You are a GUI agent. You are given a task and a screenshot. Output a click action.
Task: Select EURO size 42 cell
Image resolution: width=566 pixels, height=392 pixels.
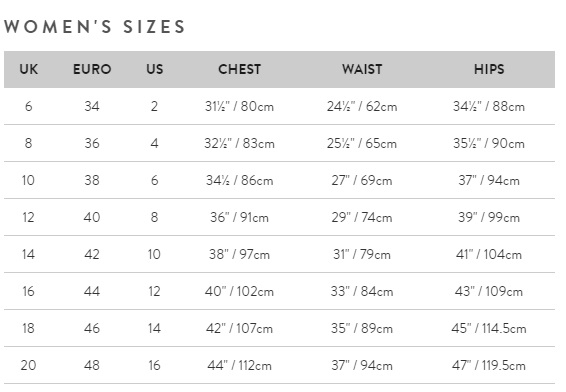tap(92, 254)
